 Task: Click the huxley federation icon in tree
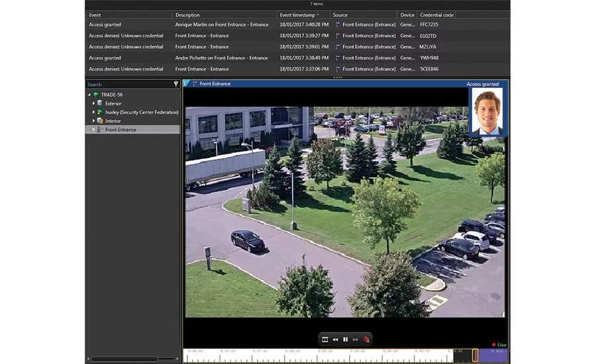pyautogui.click(x=100, y=113)
